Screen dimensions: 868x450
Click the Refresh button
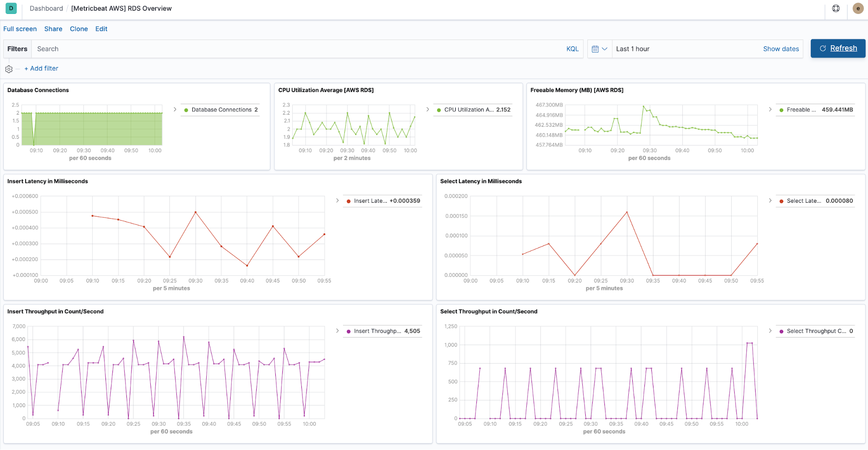(x=838, y=49)
